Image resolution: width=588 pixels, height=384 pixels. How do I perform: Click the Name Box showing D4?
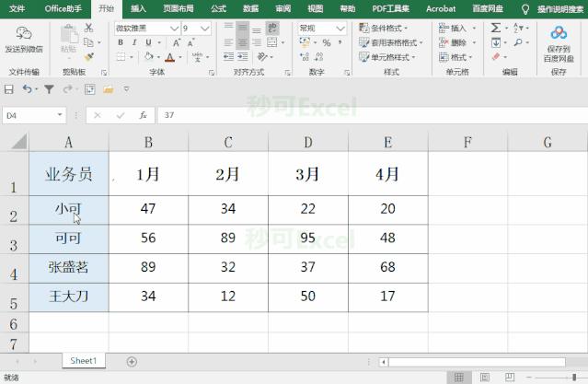click(34, 115)
